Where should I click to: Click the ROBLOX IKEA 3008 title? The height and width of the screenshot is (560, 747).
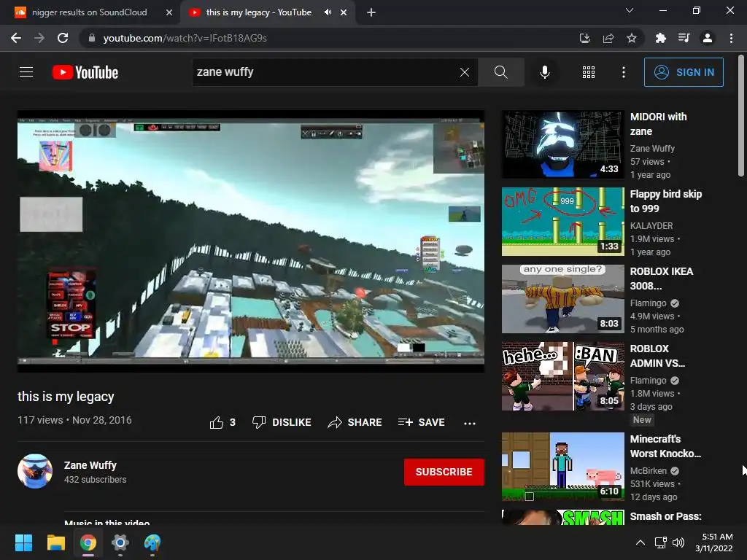click(661, 278)
